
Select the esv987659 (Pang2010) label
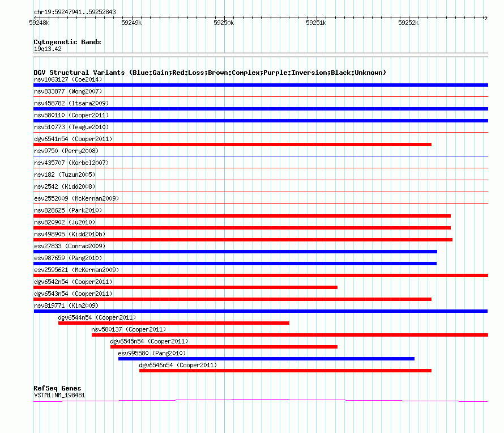68,258
